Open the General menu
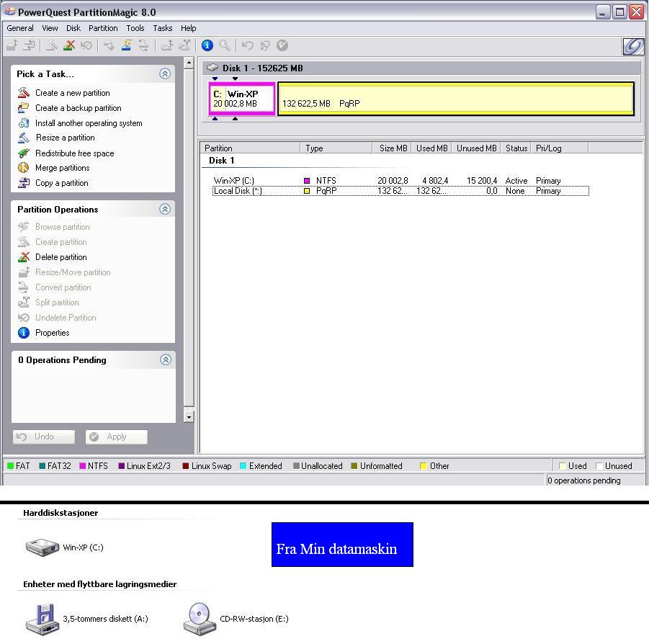 (x=20, y=28)
